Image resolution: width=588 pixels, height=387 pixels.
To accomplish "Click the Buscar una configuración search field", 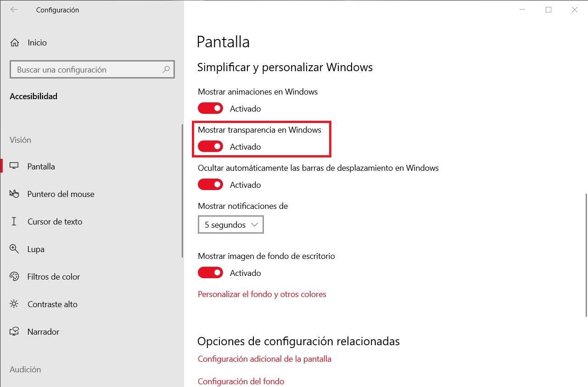I will pos(87,70).
